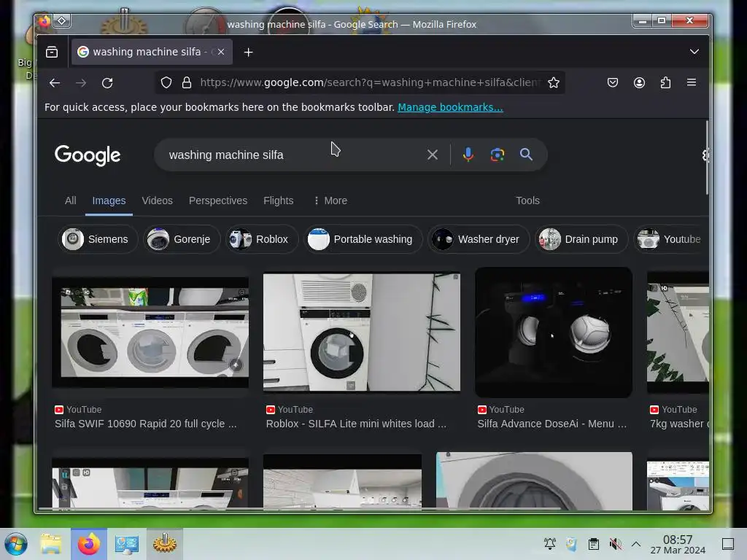Viewport: 747px width, 560px height.
Task: Select the Drain pump chip
Action: click(x=581, y=239)
